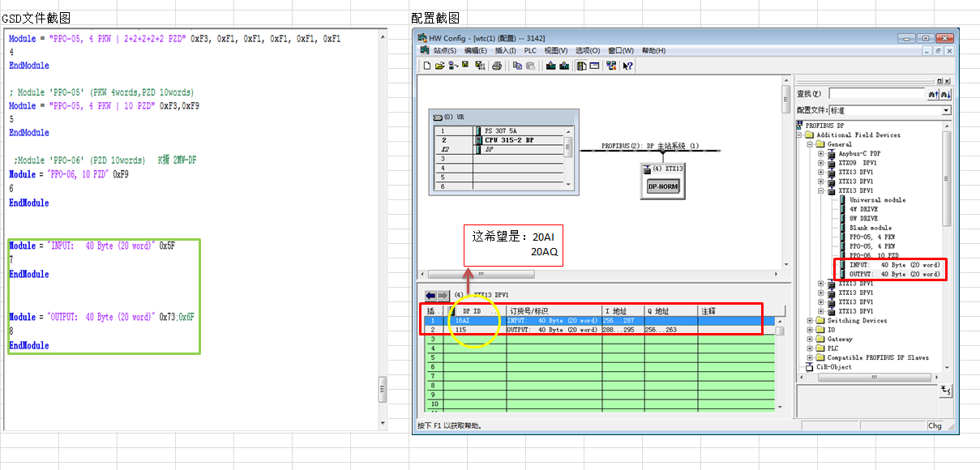Image resolution: width=980 pixels, height=470 pixels.
Task: Paste the copied module
Action: click(532, 66)
